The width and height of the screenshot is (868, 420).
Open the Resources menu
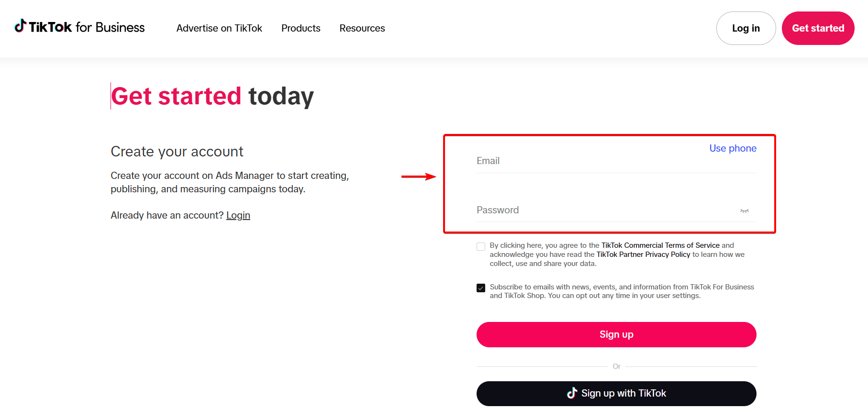(362, 28)
